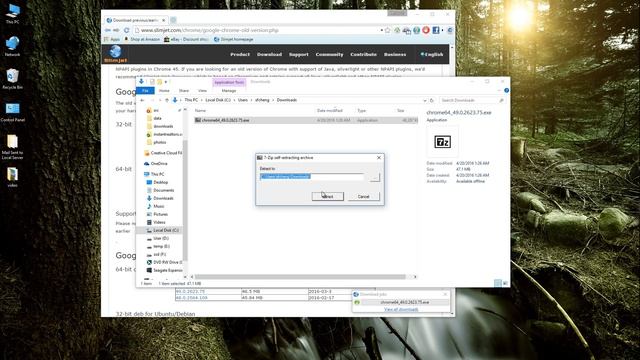
Task: Click 'Local Disk (C:)' breadcrumb segment
Action: [218, 100]
